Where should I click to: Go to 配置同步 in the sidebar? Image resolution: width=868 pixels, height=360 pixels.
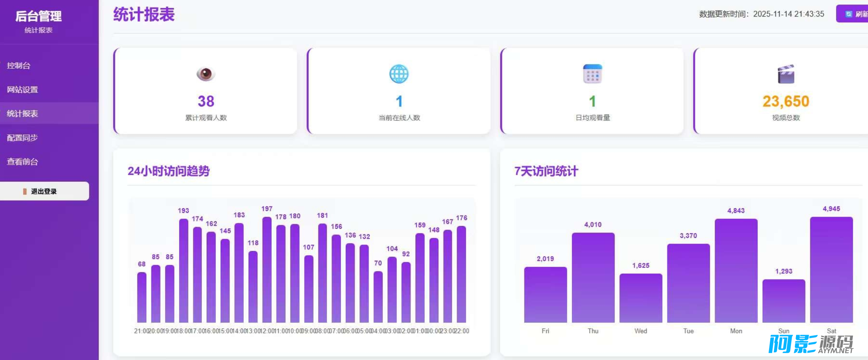[x=22, y=138]
